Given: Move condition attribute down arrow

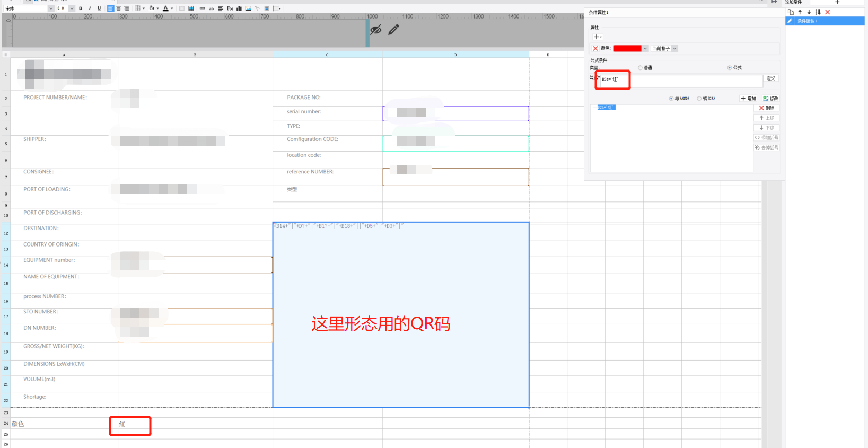Looking at the screenshot, I should click(809, 12).
